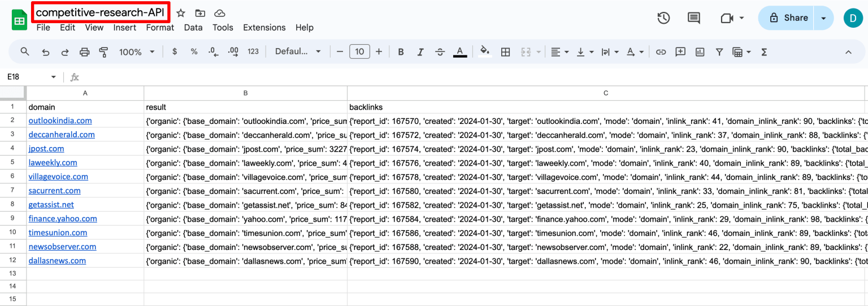Open the File menu
Viewport: 868px width, 306px height.
click(x=43, y=28)
